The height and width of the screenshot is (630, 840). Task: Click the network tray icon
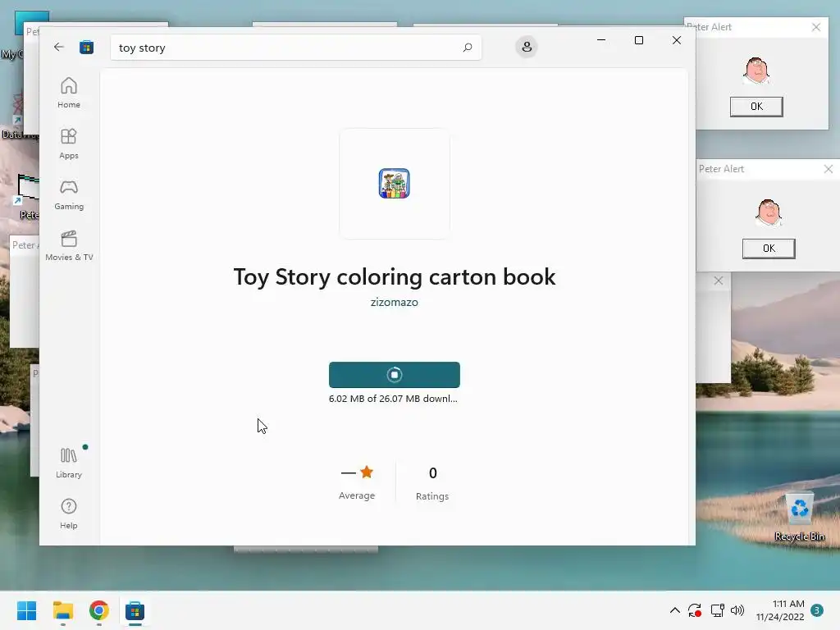click(x=717, y=610)
